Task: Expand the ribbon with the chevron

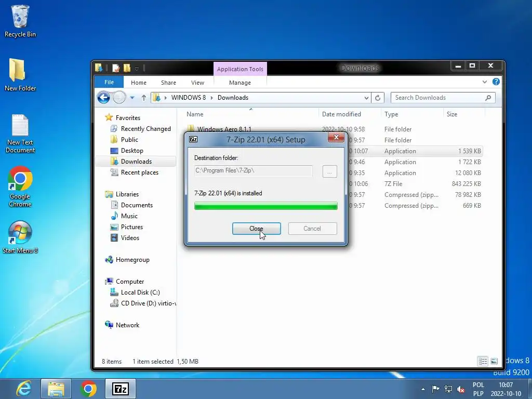Action: (485, 82)
